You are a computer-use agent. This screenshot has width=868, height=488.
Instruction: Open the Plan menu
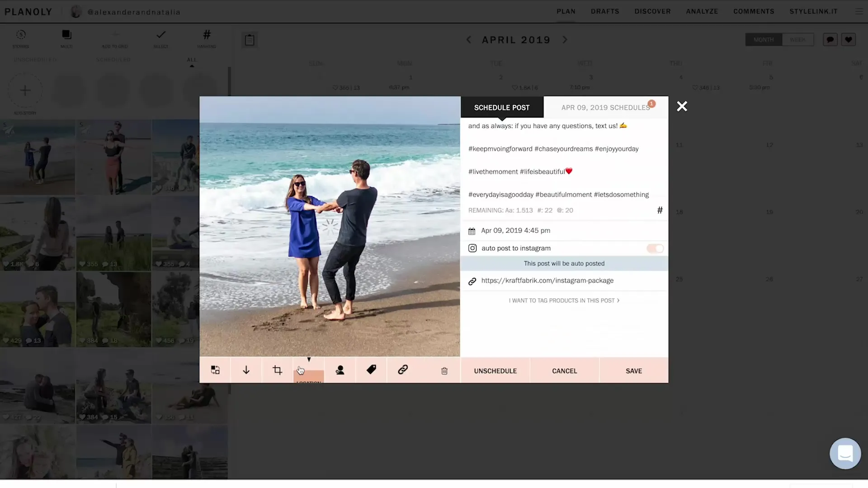(566, 11)
